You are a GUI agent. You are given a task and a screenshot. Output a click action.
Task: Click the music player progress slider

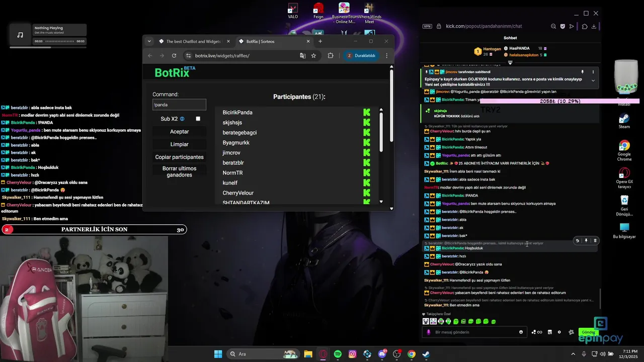click(x=59, y=41)
